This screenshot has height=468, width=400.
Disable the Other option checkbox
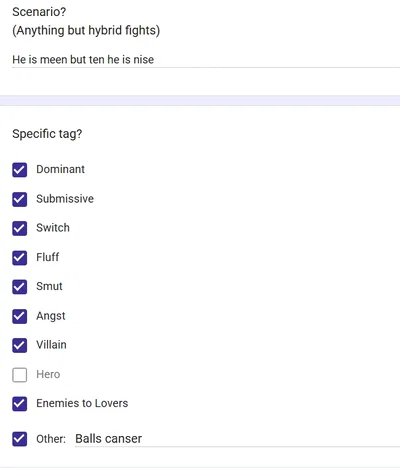(x=20, y=439)
